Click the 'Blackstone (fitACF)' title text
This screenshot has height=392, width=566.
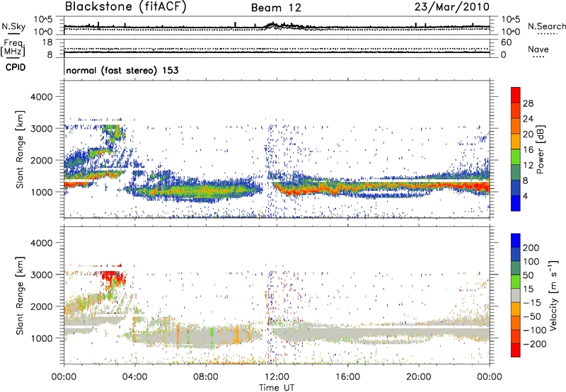(126, 7)
